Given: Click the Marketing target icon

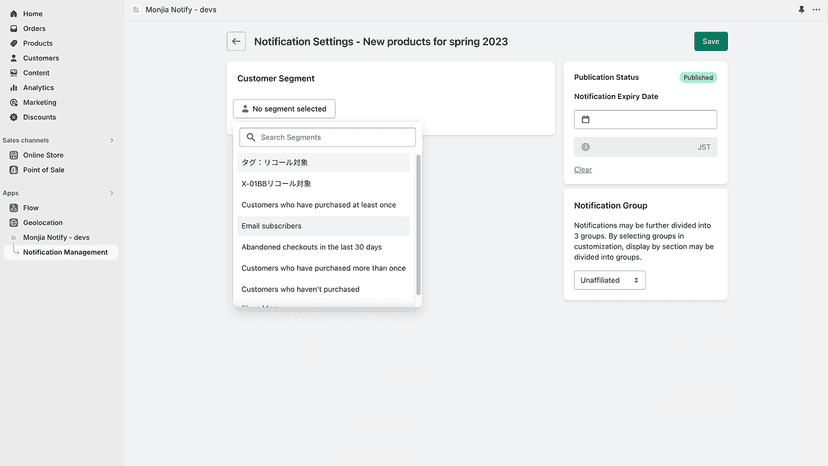Looking at the screenshot, I should tap(14, 102).
